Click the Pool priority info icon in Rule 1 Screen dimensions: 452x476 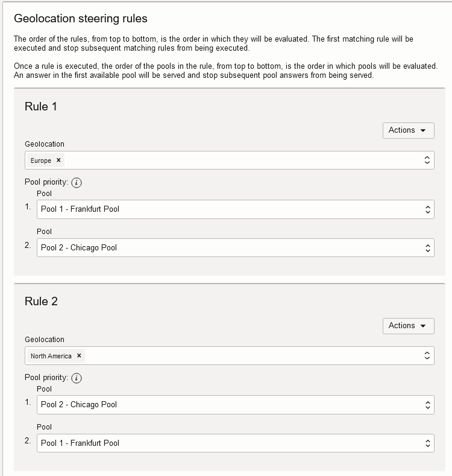pyautogui.click(x=77, y=183)
